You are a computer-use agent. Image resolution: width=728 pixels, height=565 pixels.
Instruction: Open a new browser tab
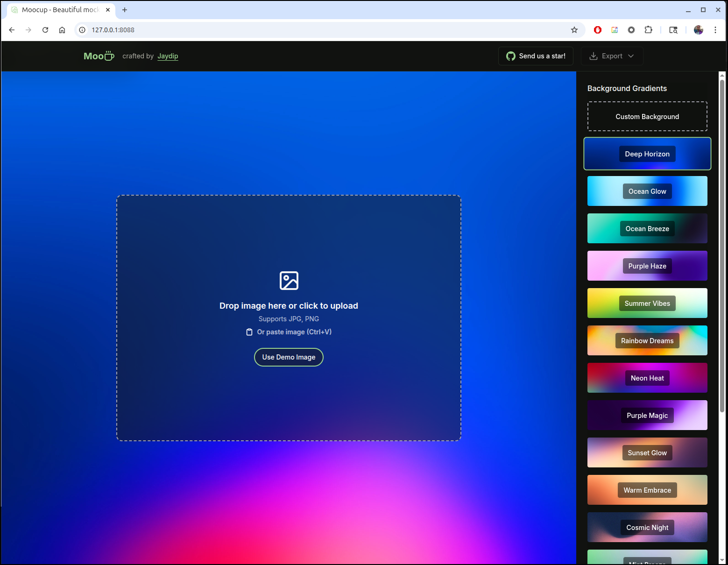[x=125, y=10]
